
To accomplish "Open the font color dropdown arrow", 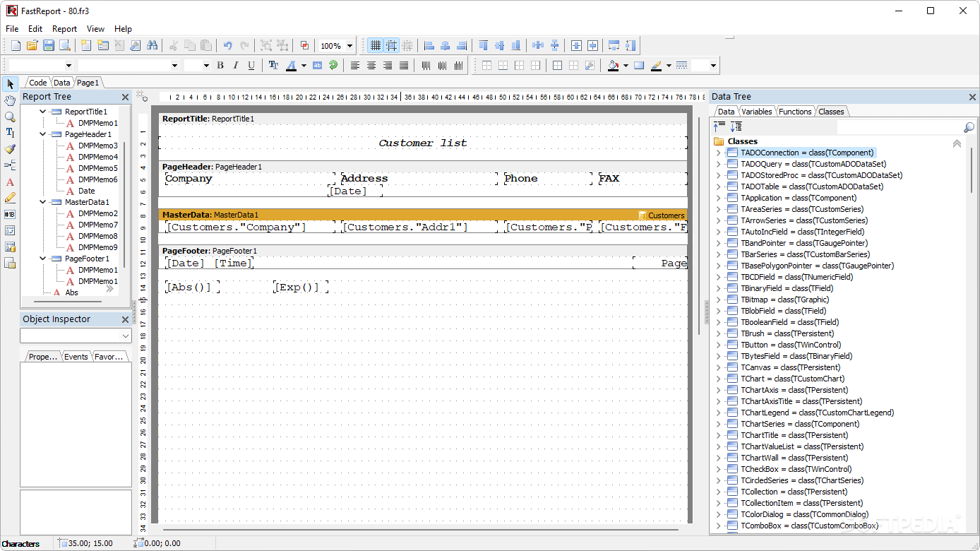I will pos(304,65).
